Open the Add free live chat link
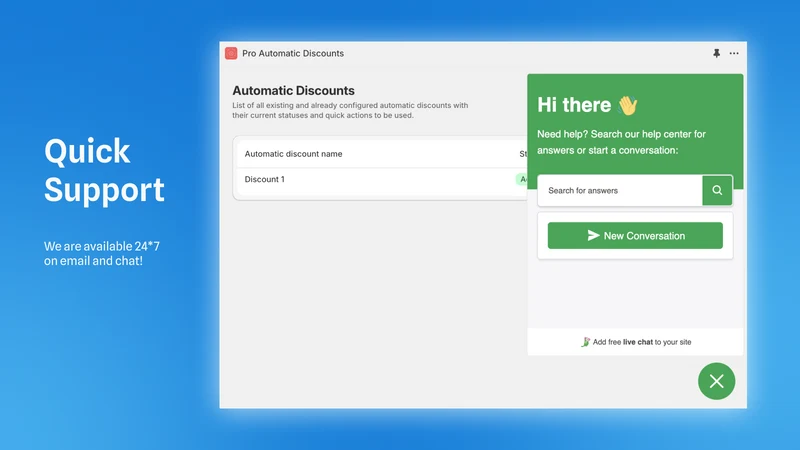Screen dimensions: 800x450 (x=636, y=342)
